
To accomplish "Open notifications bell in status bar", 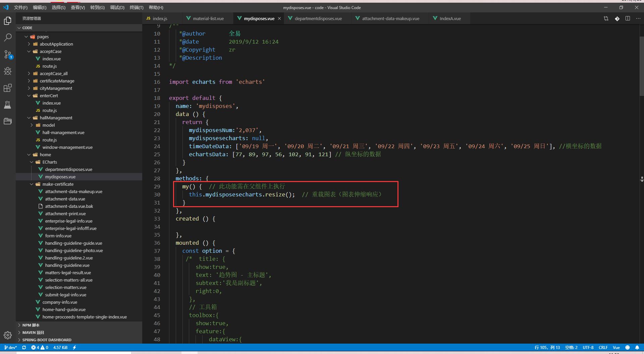I will click(637, 348).
